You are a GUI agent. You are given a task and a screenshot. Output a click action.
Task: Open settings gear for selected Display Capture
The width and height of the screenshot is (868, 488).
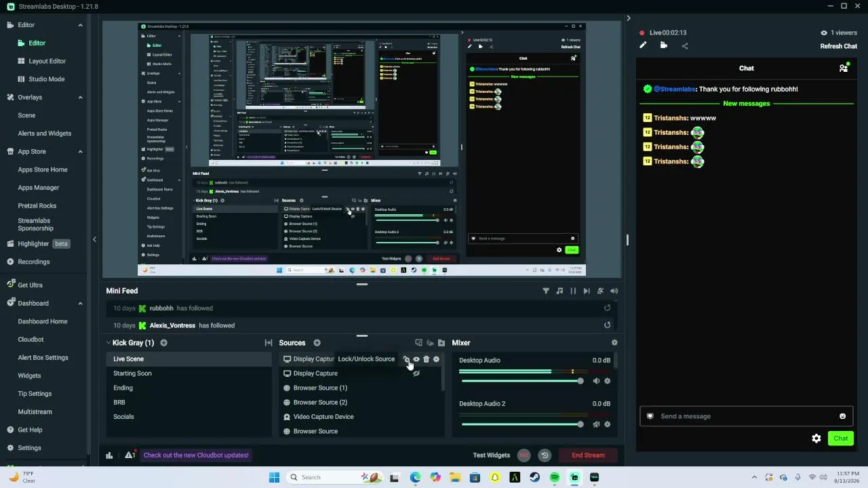[436, 359]
